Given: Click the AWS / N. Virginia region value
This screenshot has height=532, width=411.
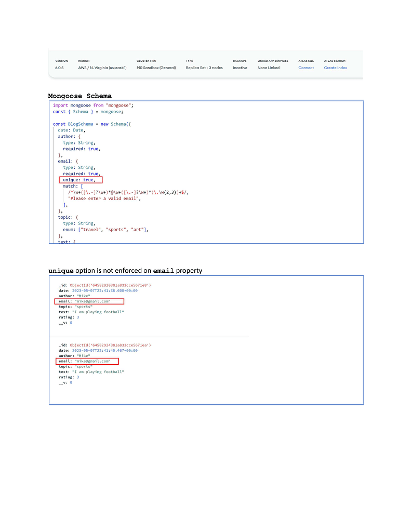Looking at the screenshot, I should tap(102, 68).
